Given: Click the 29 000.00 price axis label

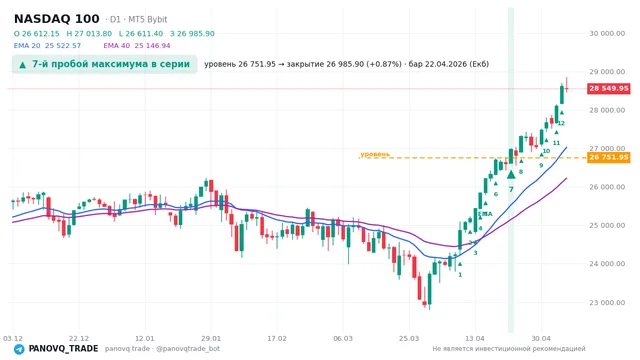Looking at the screenshot, I should tap(607, 72).
